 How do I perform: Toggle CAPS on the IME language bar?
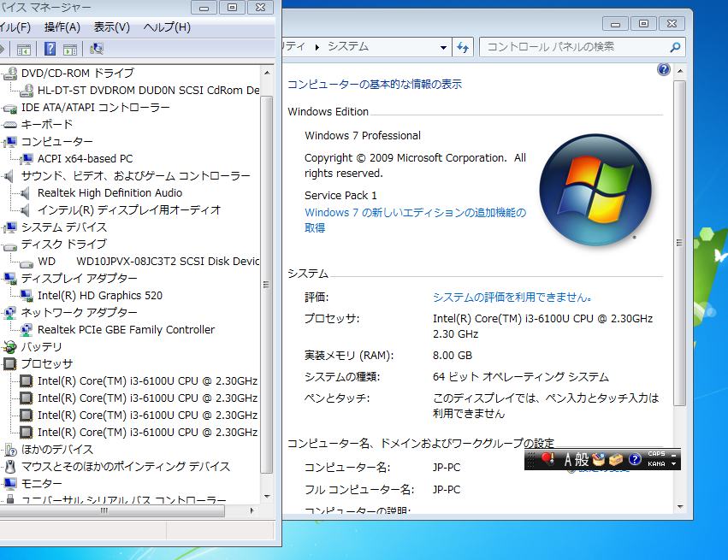click(x=656, y=454)
